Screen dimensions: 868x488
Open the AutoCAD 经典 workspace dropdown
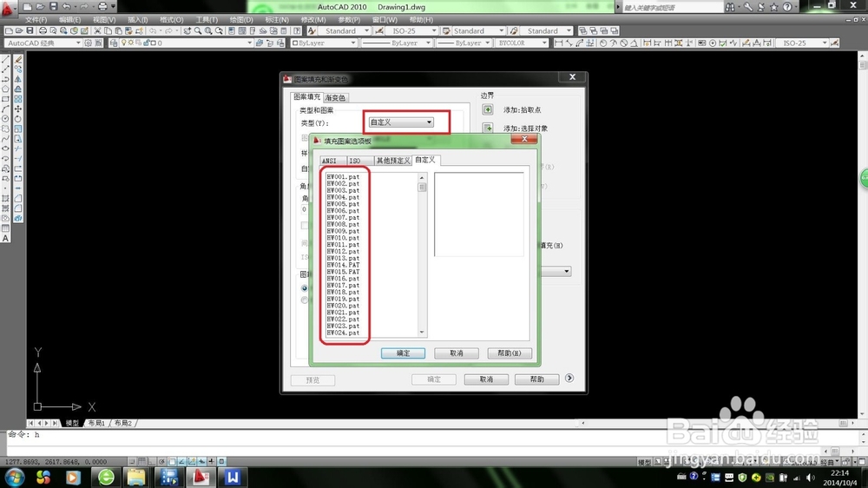43,43
